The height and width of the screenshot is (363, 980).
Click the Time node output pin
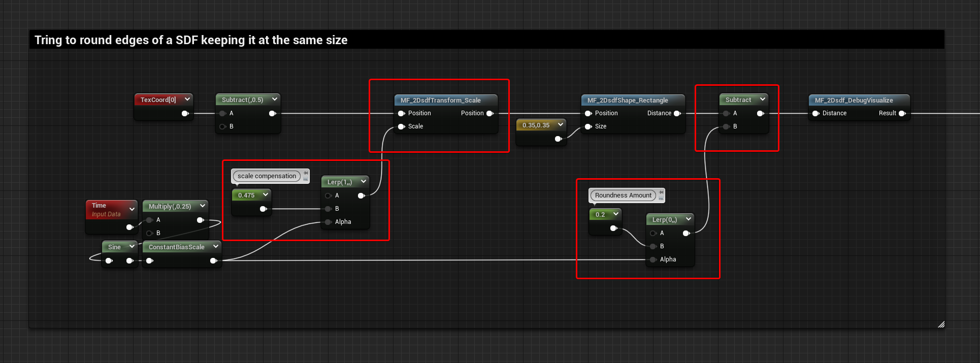coord(130,227)
